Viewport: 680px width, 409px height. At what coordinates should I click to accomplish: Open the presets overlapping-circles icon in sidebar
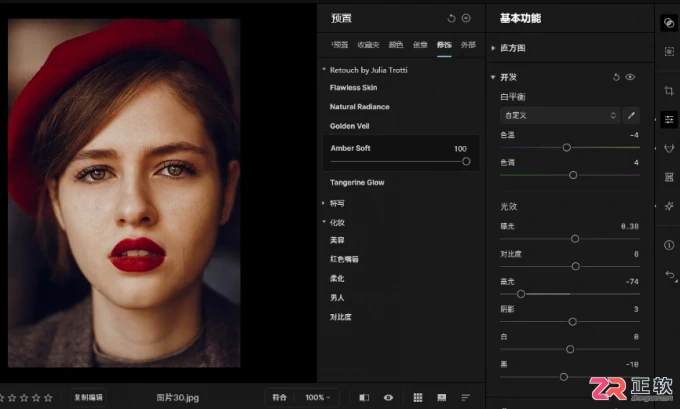point(669,23)
